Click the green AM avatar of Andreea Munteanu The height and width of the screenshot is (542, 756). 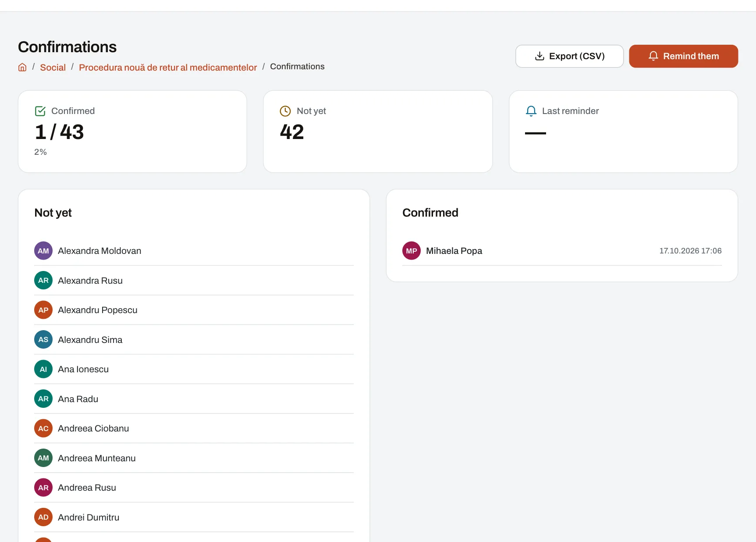click(x=43, y=458)
